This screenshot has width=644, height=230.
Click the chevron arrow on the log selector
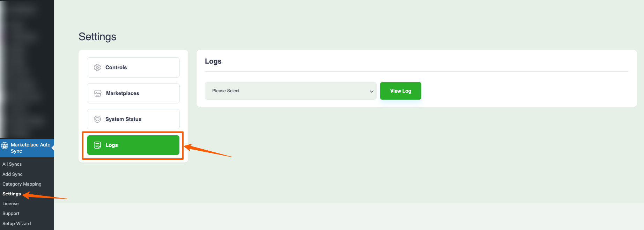coord(371,91)
